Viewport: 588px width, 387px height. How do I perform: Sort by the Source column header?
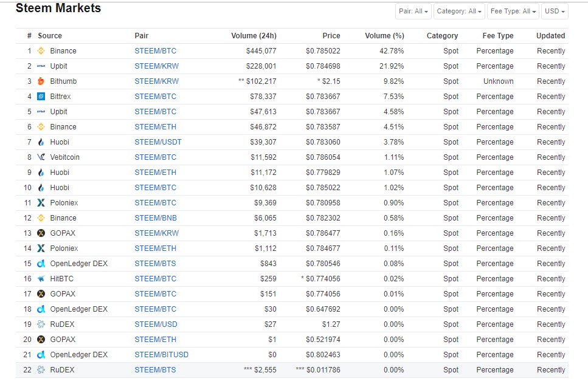50,36
